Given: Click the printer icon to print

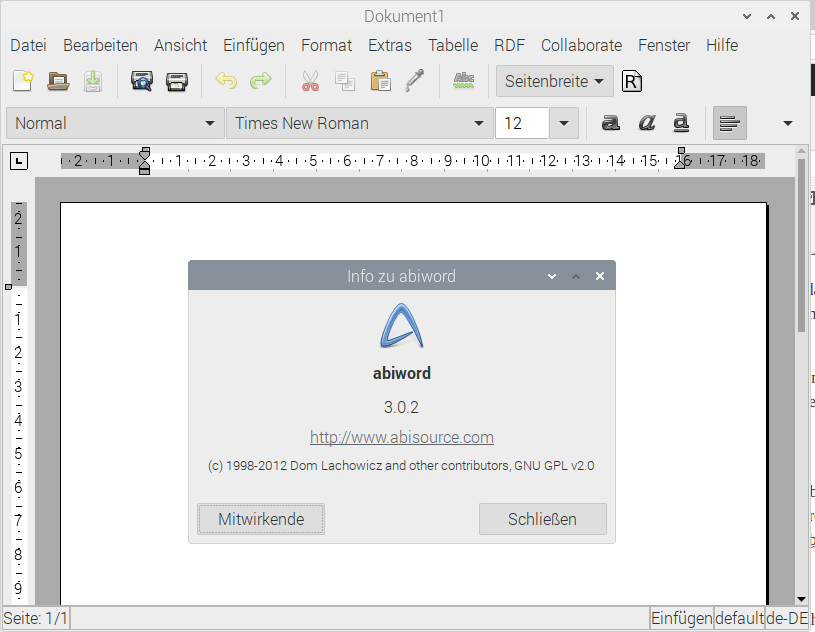Looking at the screenshot, I should tap(177, 81).
